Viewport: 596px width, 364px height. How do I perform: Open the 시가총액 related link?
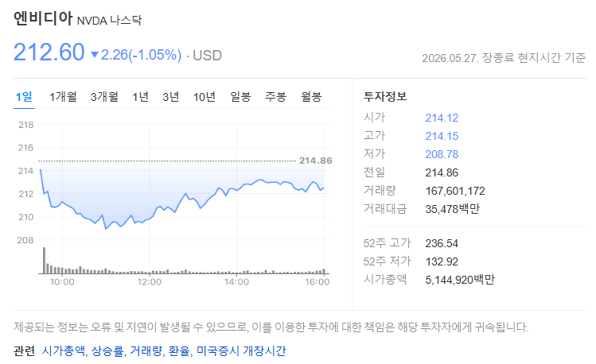pyautogui.click(x=64, y=350)
